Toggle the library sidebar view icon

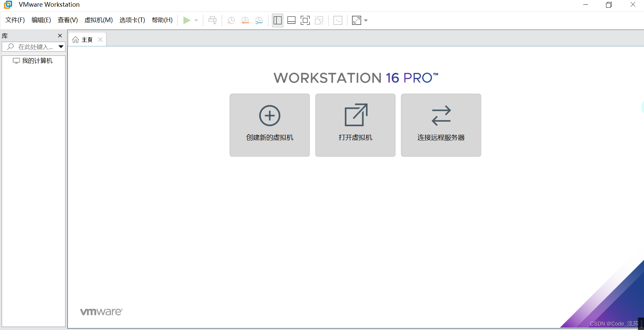(x=277, y=20)
